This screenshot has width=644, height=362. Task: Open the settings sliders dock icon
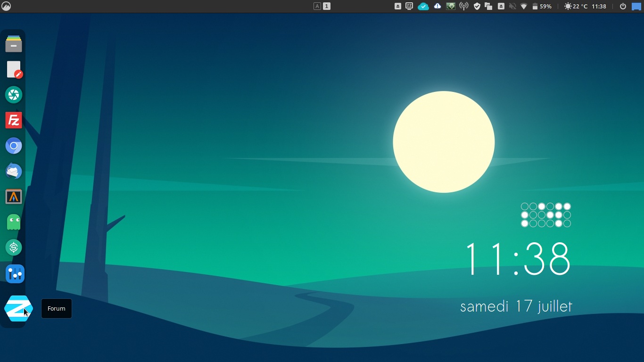tap(15, 274)
